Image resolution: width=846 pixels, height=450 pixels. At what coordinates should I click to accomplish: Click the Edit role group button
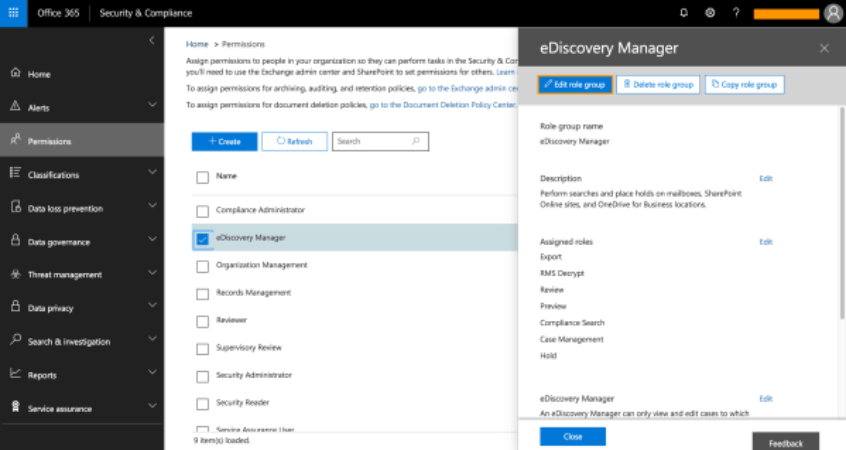pyautogui.click(x=574, y=85)
